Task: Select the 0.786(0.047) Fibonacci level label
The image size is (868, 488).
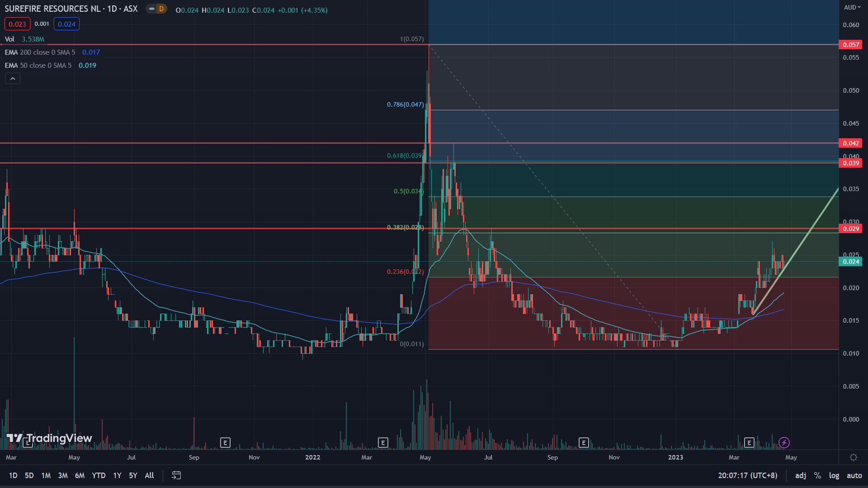Action: [x=406, y=104]
